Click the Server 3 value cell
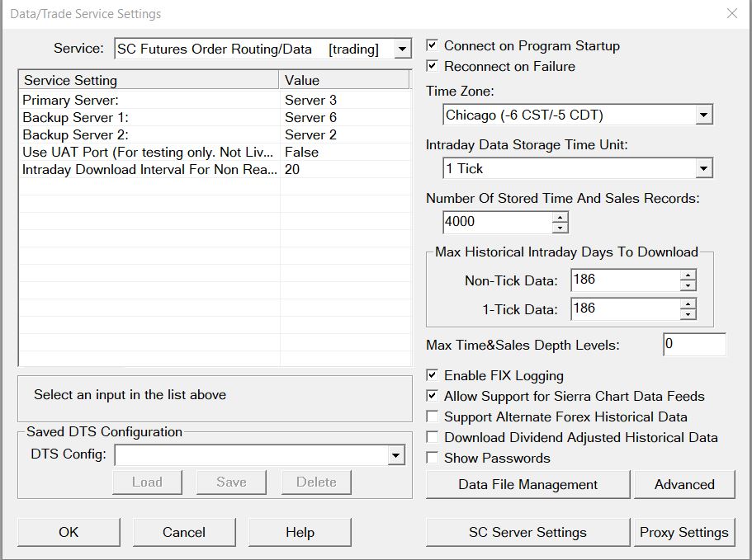Image resolution: width=752 pixels, height=560 pixels. [x=345, y=100]
